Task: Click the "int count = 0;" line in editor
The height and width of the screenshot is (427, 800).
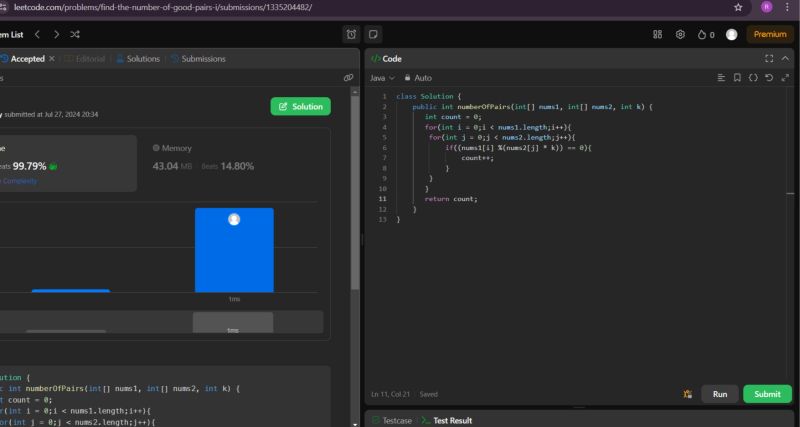Action: point(453,117)
